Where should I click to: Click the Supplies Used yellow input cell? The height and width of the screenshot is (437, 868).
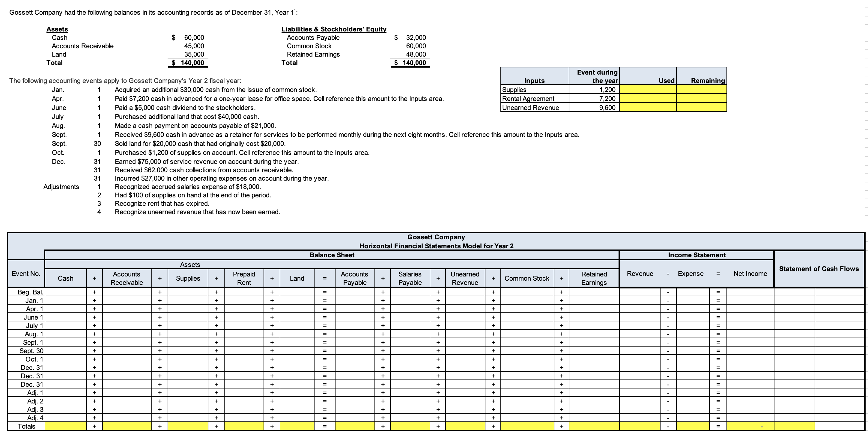(x=647, y=90)
